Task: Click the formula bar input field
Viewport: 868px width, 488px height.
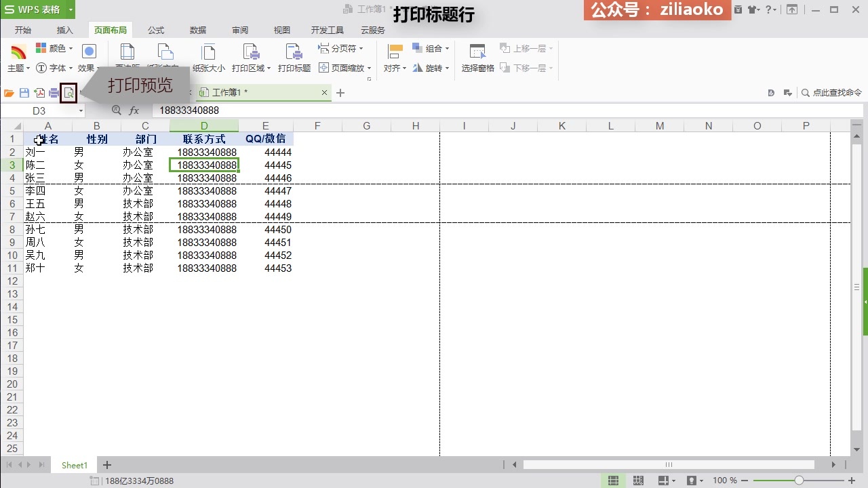Action: (x=509, y=110)
